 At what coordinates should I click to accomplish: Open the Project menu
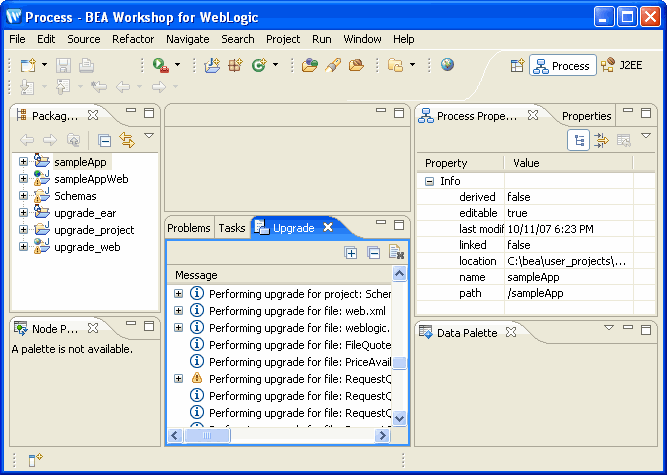point(283,39)
